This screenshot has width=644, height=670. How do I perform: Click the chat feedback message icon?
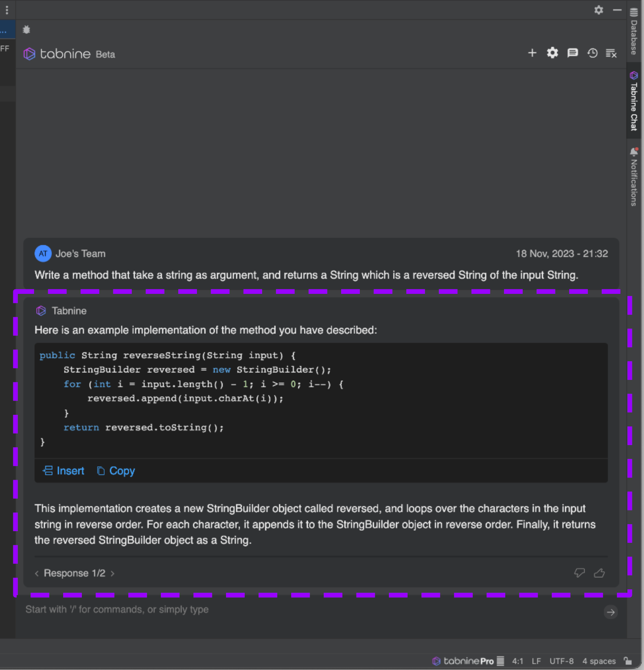tap(573, 53)
